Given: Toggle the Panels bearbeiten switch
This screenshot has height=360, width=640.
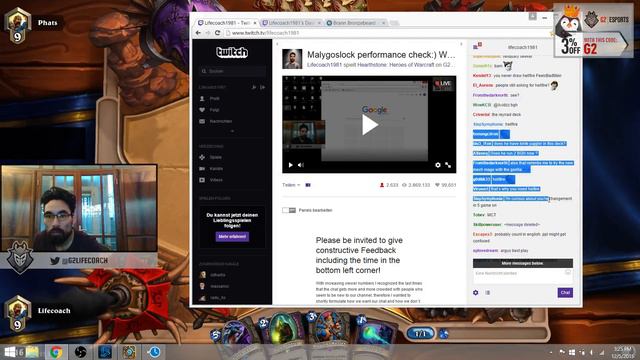Looking at the screenshot, I should 289,210.
